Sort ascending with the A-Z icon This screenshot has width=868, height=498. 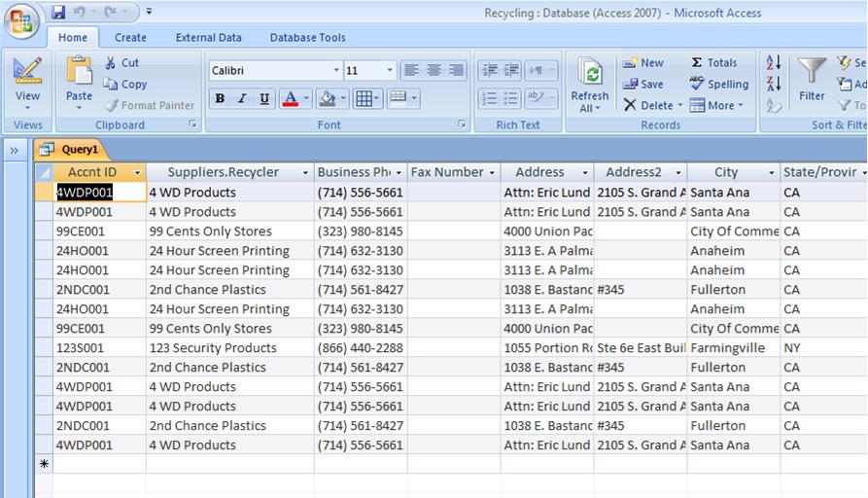(x=774, y=62)
